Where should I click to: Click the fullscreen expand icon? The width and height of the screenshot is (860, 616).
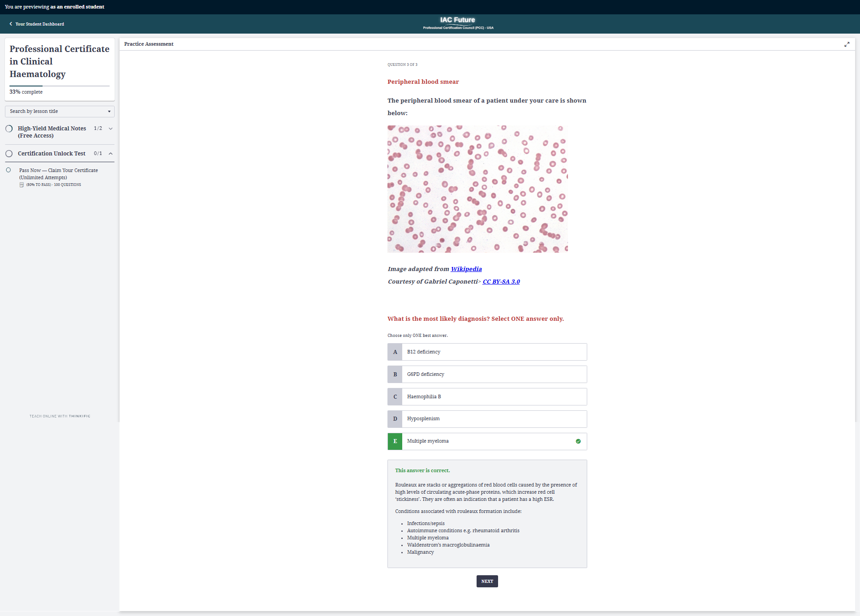pos(847,44)
